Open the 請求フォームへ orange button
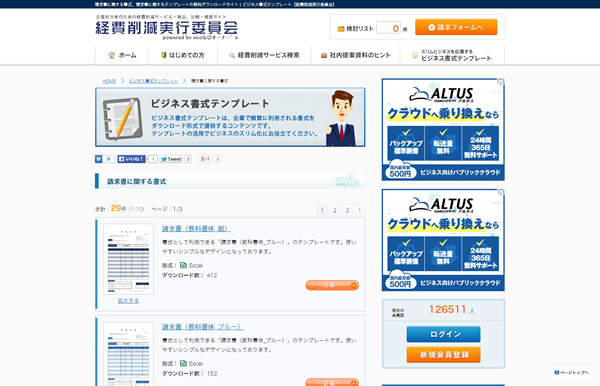600x386 pixels. [x=456, y=27]
